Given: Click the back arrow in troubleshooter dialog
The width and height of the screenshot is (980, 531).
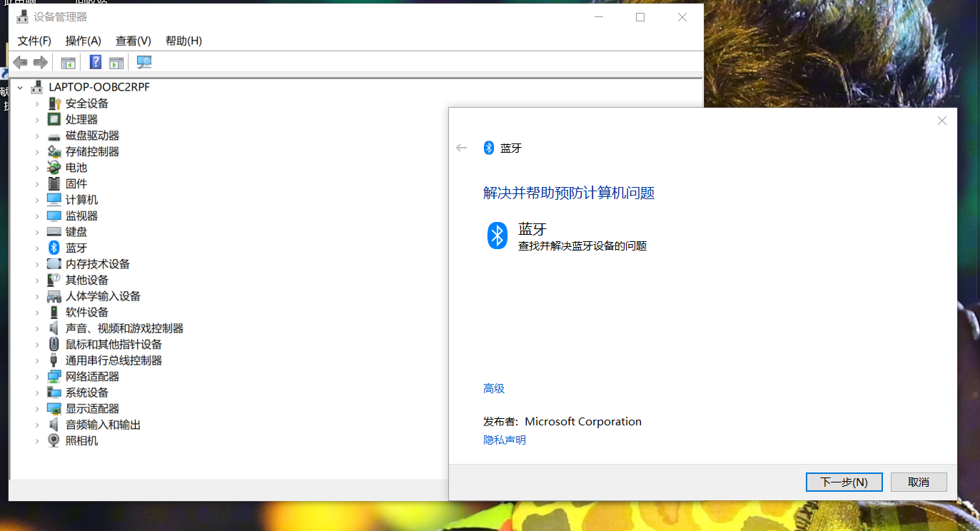Looking at the screenshot, I should (x=461, y=148).
